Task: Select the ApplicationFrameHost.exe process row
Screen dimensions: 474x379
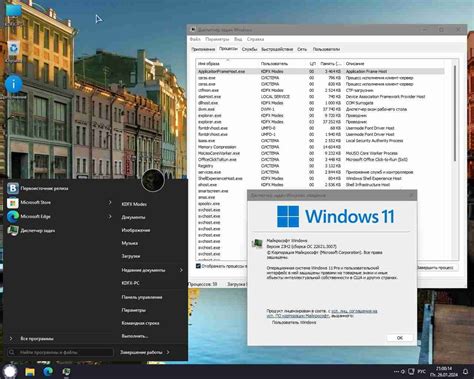Action: click(320, 71)
